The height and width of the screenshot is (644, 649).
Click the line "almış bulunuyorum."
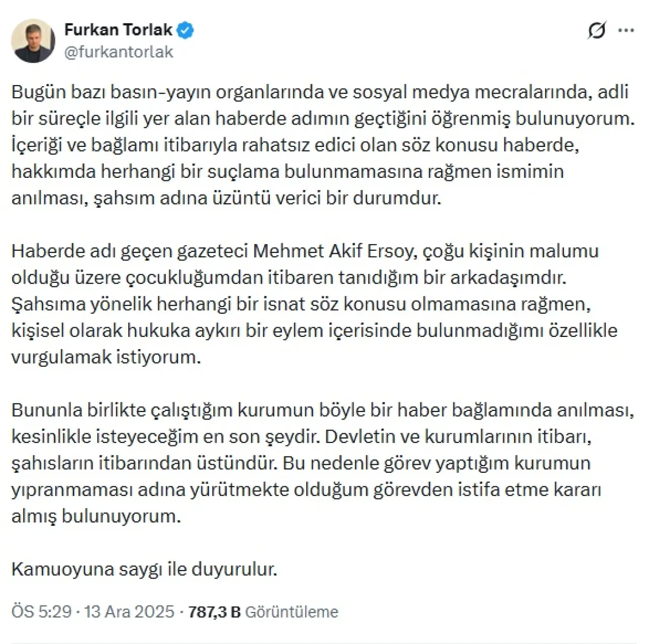96,516
